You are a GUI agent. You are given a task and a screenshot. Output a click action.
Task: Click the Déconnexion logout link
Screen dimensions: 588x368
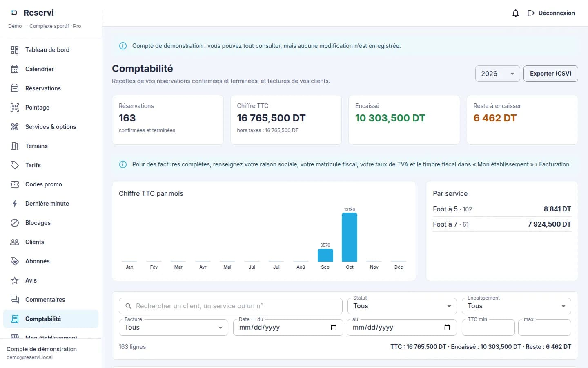(551, 13)
